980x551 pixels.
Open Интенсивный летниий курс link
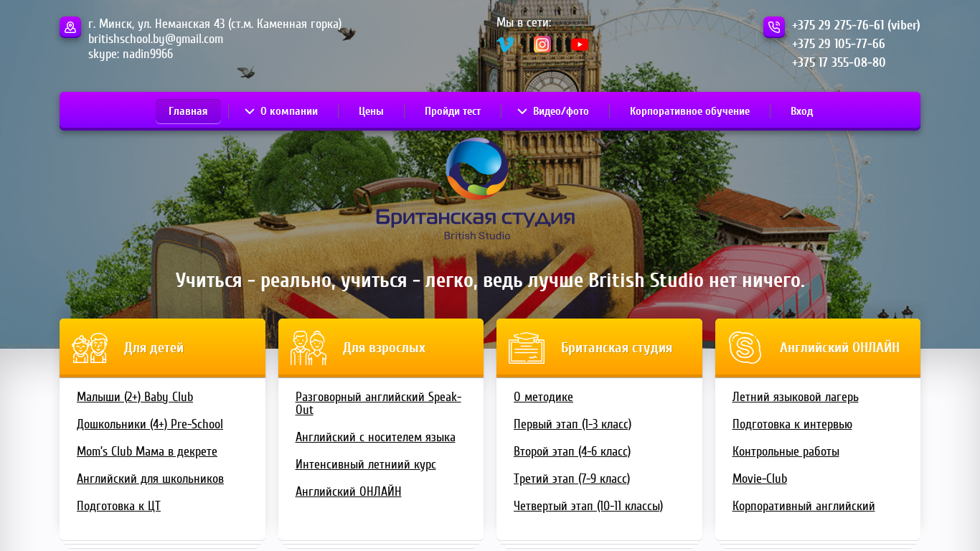click(366, 464)
